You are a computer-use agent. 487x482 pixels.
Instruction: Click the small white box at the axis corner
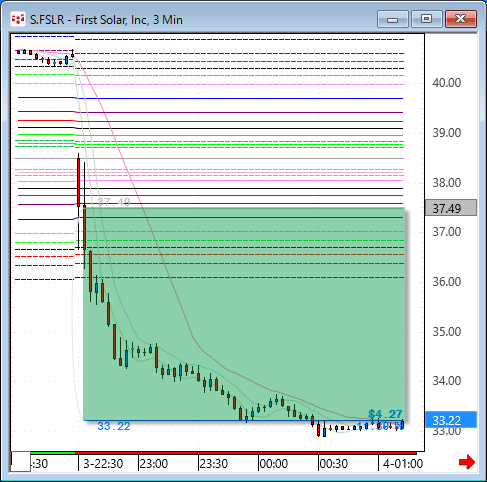click(21, 462)
